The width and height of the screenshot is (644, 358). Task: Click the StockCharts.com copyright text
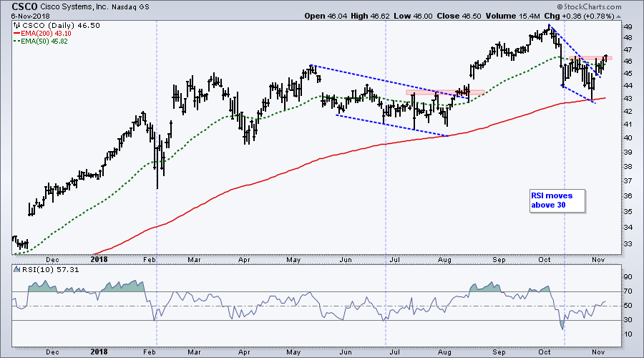[590, 7]
